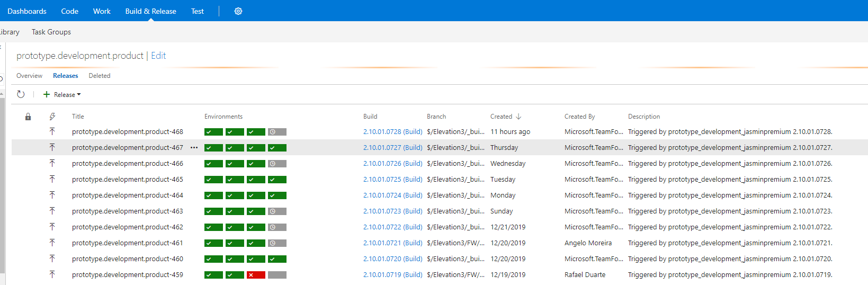
Task: Open release prototype.development.product-459
Action: click(128, 275)
